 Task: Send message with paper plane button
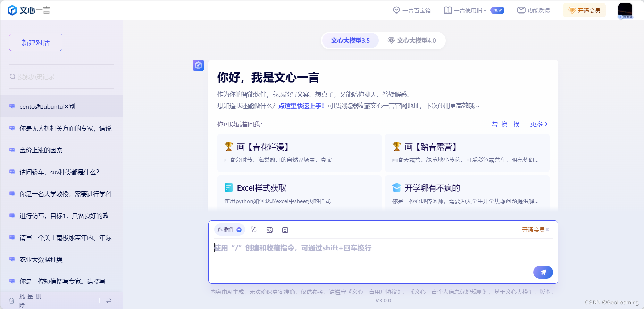point(543,272)
